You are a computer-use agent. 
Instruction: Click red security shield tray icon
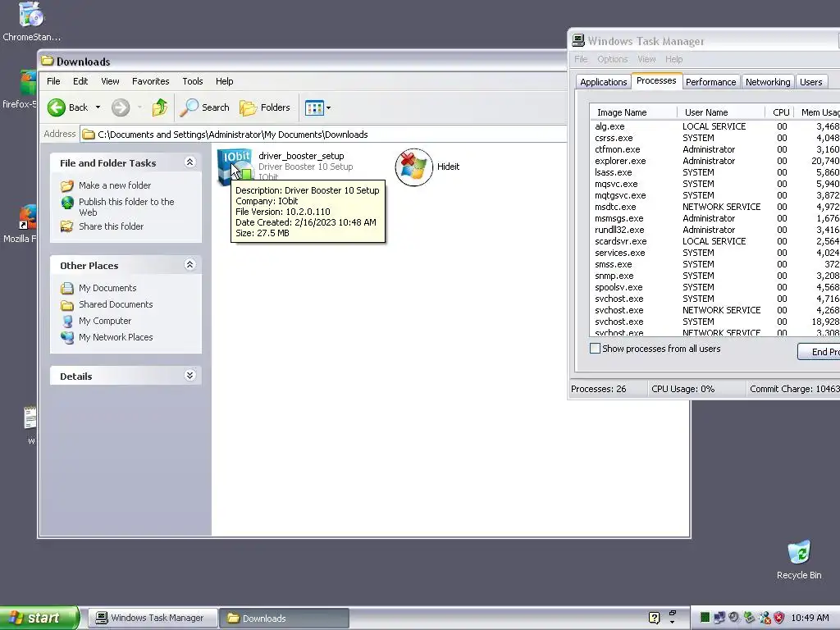(x=779, y=618)
